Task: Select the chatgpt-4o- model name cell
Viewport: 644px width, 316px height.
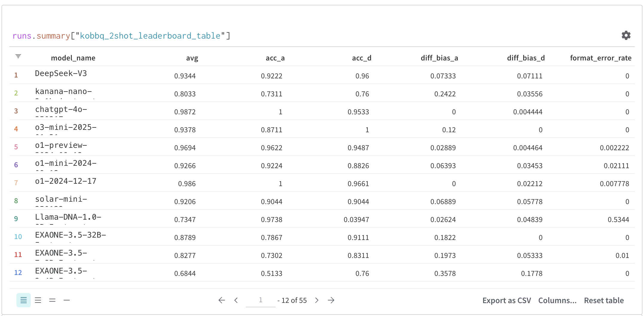Action: pyautogui.click(x=61, y=109)
